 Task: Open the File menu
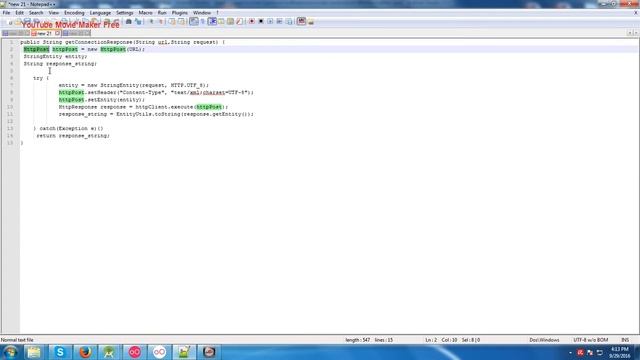(6, 13)
